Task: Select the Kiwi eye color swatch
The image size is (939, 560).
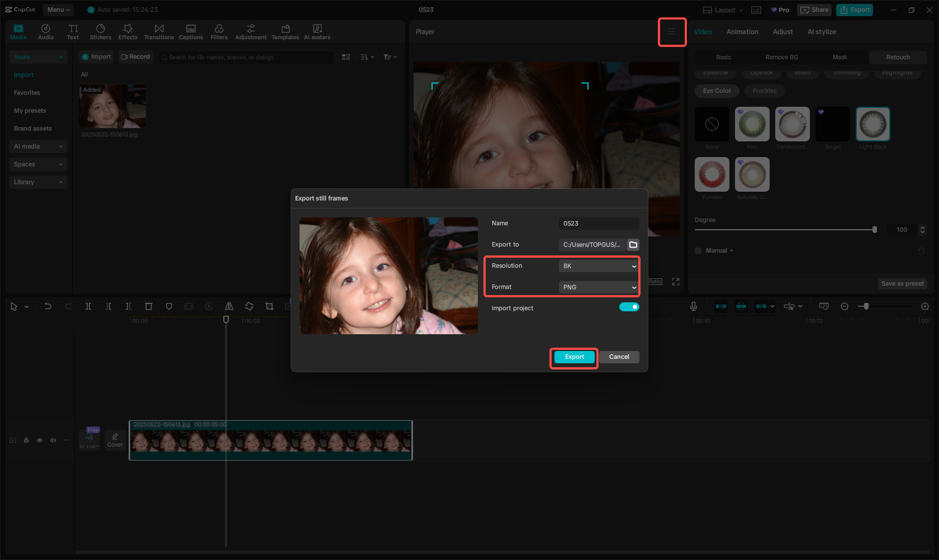Action: (752, 124)
